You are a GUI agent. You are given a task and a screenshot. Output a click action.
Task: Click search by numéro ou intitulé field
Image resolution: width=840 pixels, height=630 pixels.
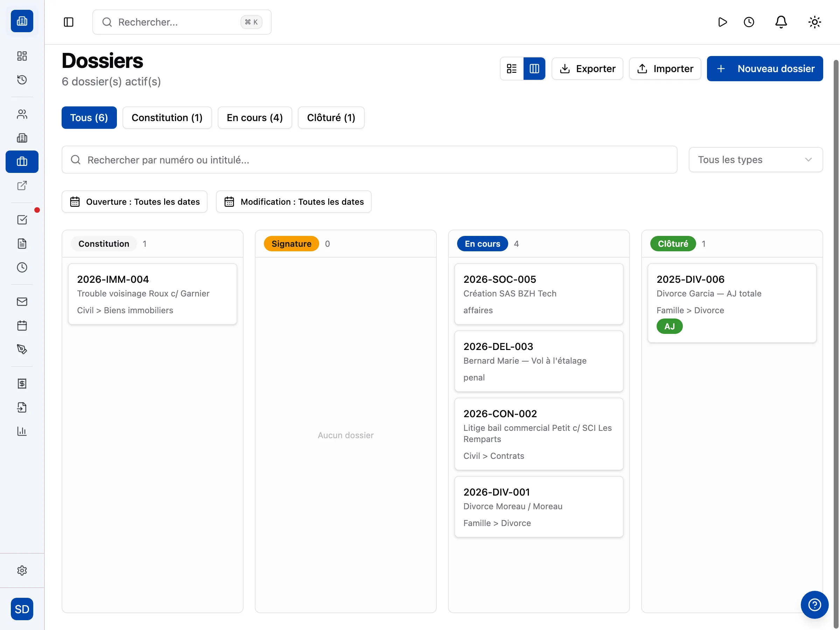click(x=369, y=160)
